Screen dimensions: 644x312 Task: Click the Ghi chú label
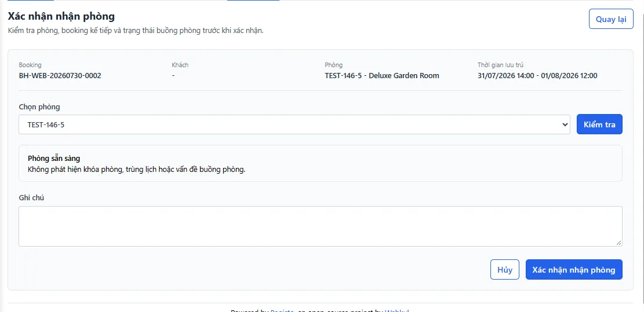pos(31,197)
